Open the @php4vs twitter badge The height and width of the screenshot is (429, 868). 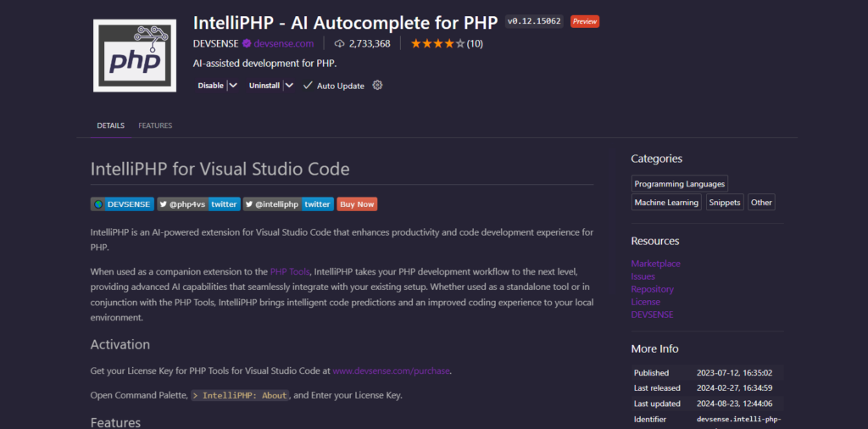[198, 203]
